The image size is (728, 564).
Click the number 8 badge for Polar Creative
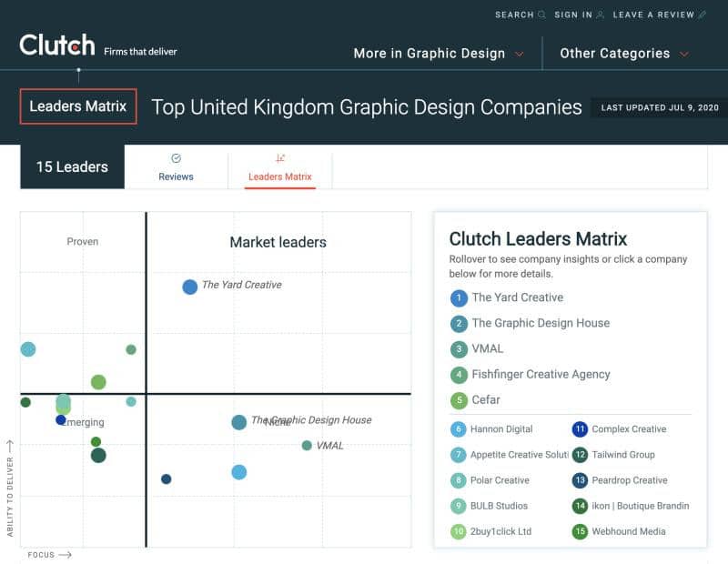tap(459, 480)
